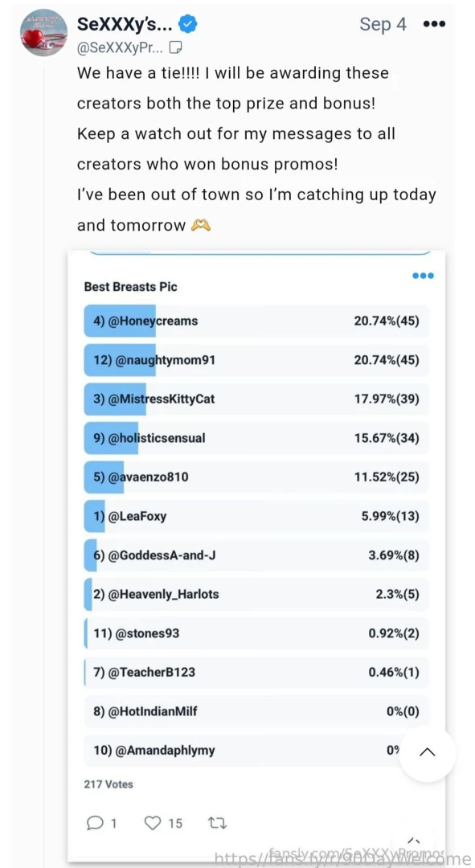Click 217 Votes to view voters
The image size is (475, 868).
pyautogui.click(x=108, y=784)
